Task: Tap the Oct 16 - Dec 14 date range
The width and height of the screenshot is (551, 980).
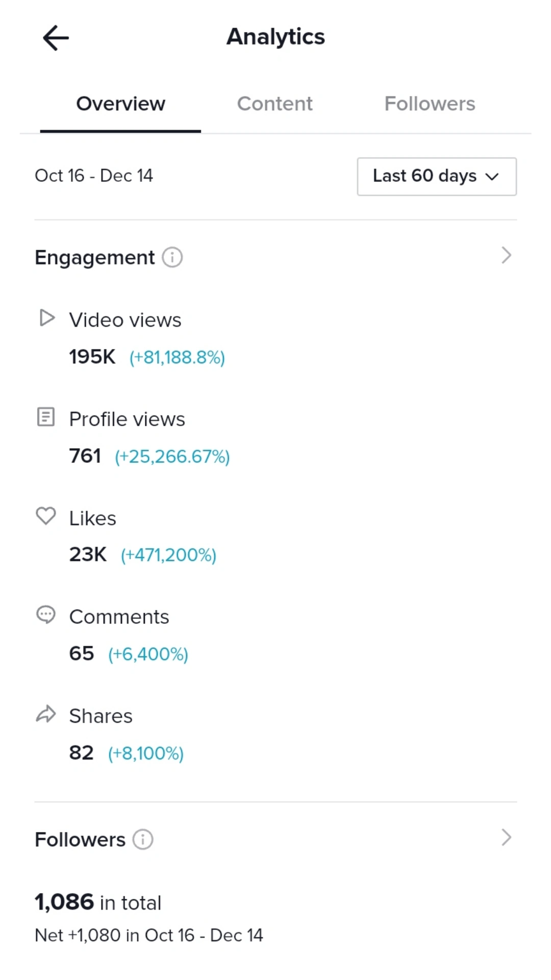Action: tap(94, 176)
